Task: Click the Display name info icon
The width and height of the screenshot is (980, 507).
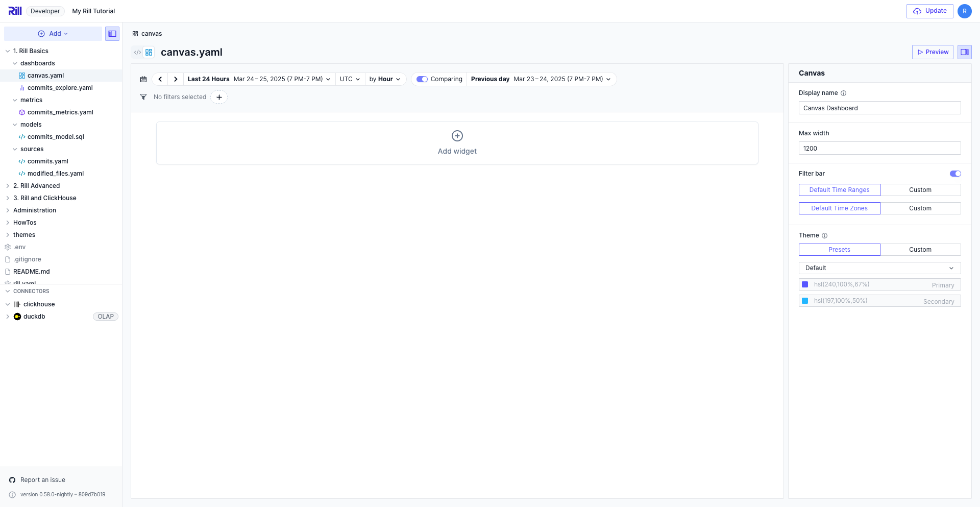Action: (x=844, y=93)
